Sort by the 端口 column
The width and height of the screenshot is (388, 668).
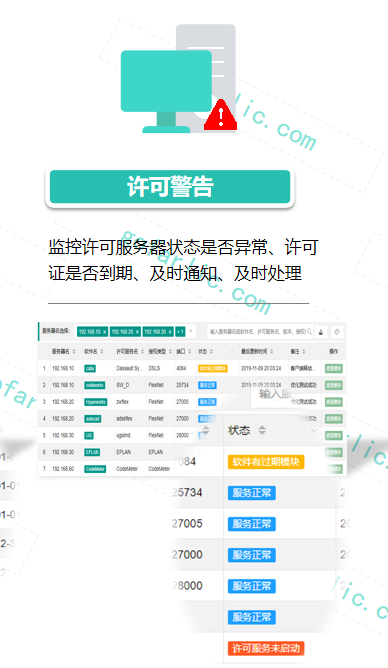tap(190, 351)
